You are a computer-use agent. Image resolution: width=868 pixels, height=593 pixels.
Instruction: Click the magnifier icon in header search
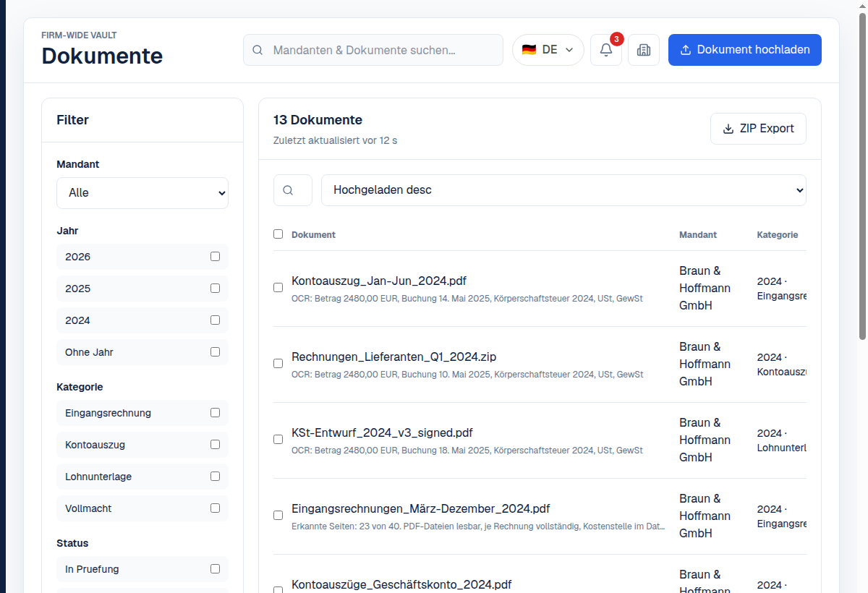(x=258, y=50)
